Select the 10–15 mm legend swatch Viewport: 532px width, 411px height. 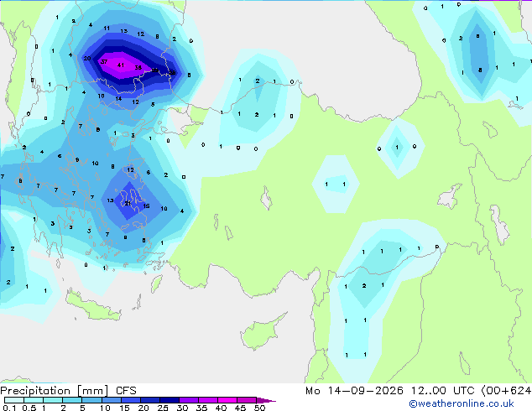(111, 400)
